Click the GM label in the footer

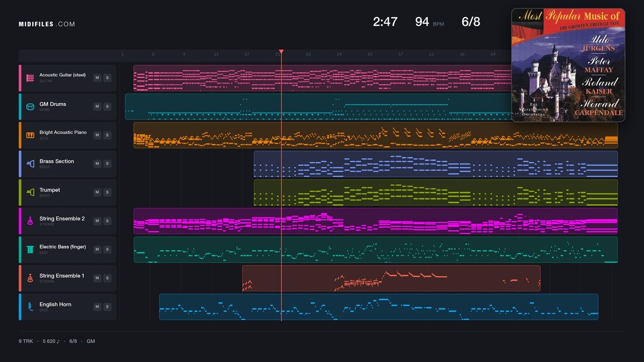click(x=91, y=341)
